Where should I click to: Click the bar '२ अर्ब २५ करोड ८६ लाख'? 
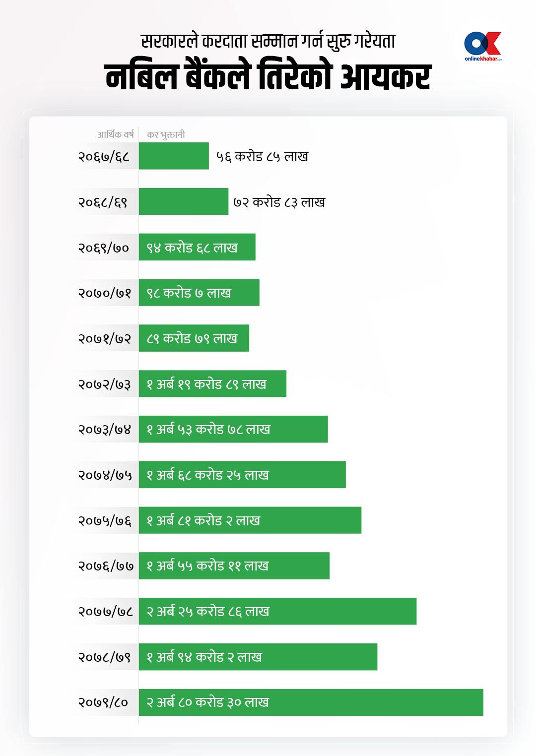pyautogui.click(x=277, y=611)
